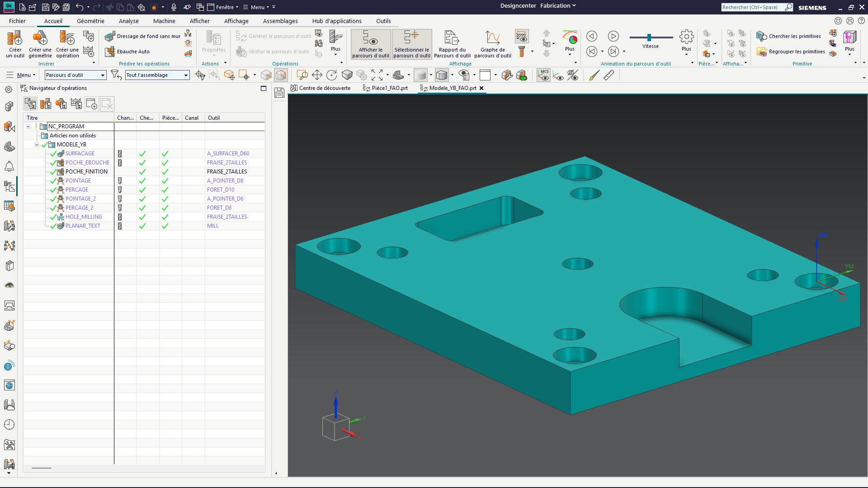Click Ebauche Auto button
Image resolution: width=868 pixels, height=488 pixels.
pyautogui.click(x=128, y=52)
